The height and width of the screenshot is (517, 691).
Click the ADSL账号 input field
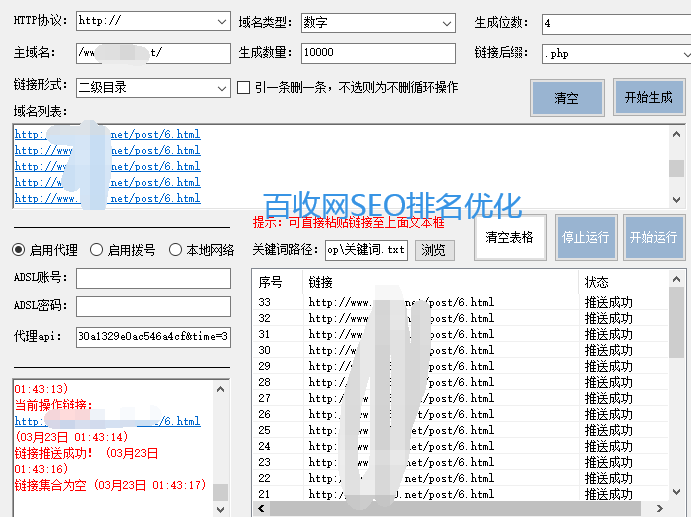(x=153, y=279)
